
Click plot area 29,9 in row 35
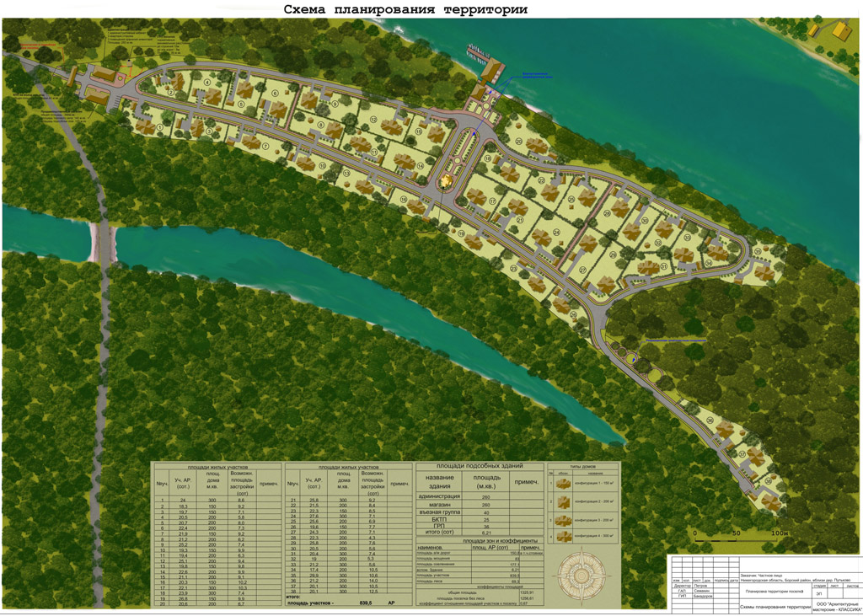pos(313,576)
